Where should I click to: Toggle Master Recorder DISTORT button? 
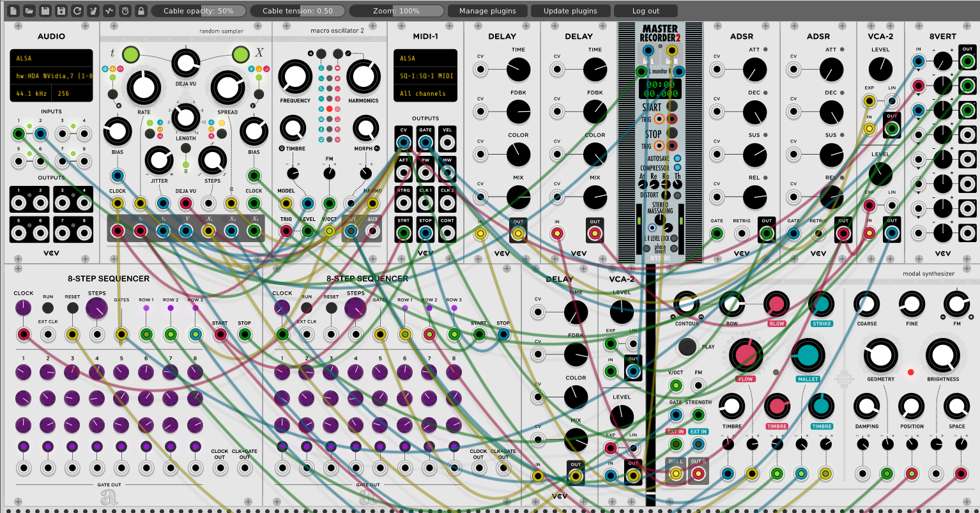click(677, 195)
